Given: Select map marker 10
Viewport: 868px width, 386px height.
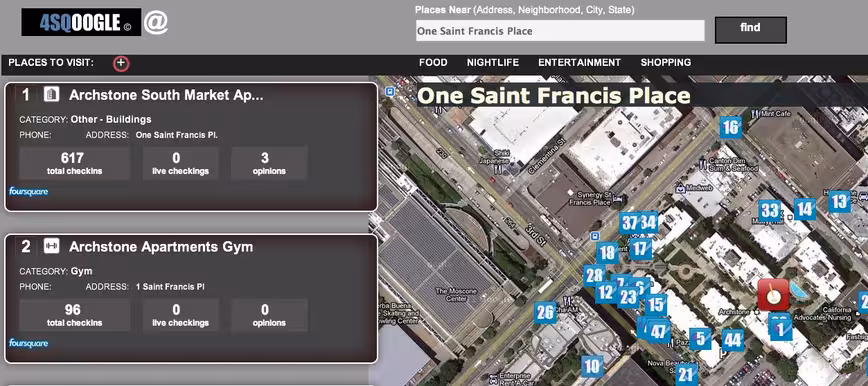Looking at the screenshot, I should [x=592, y=366].
